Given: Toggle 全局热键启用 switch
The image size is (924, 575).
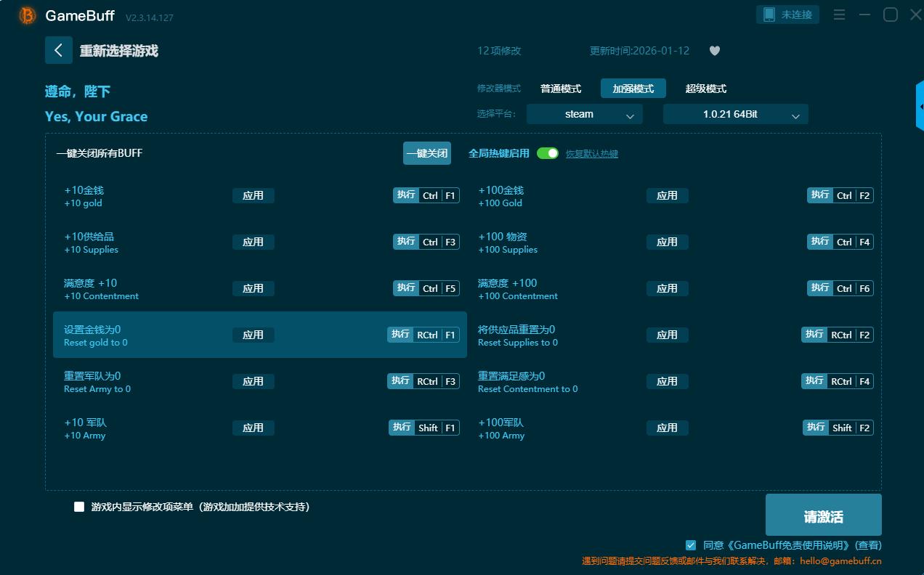Looking at the screenshot, I should click(x=548, y=153).
